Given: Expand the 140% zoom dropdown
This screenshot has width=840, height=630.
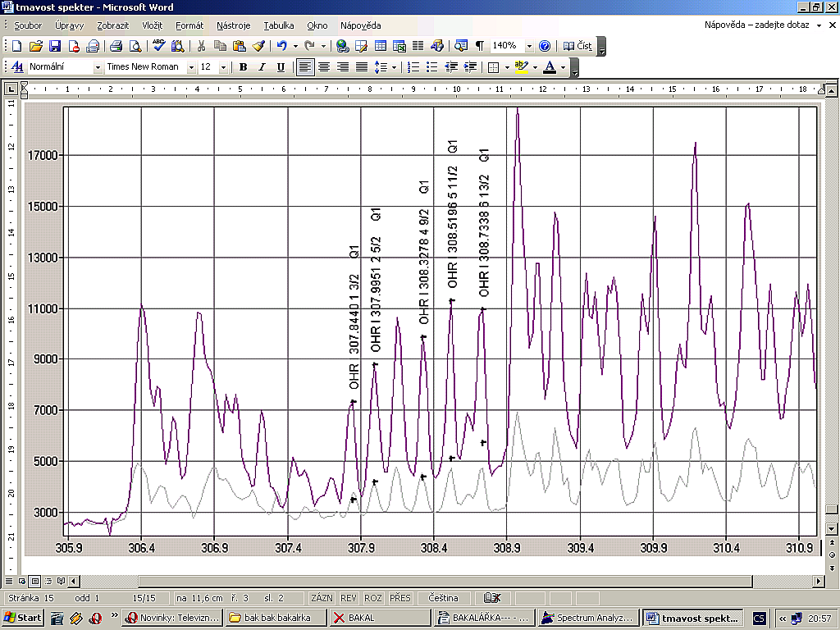Looking at the screenshot, I should pyautogui.click(x=529, y=47).
